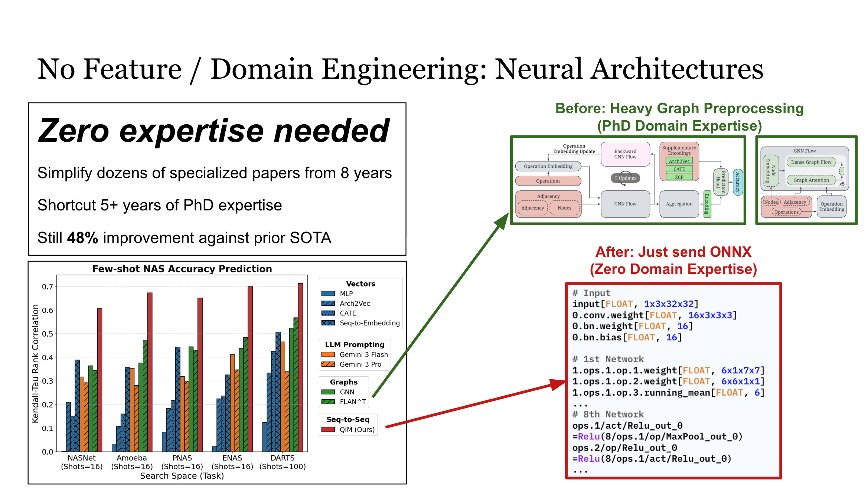Select the 'Few-shot NAS Accuracy Prediction' chart title
This screenshot has width=868, height=488.
pos(182,269)
